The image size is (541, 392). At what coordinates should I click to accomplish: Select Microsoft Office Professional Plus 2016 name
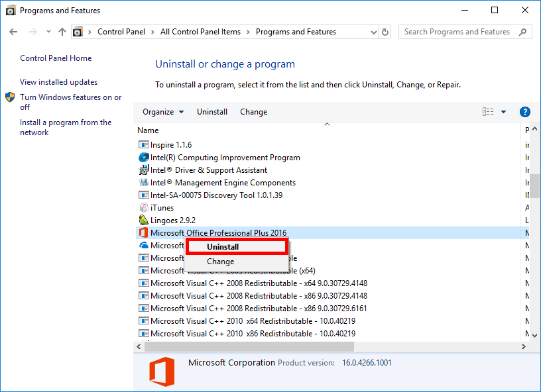219,233
